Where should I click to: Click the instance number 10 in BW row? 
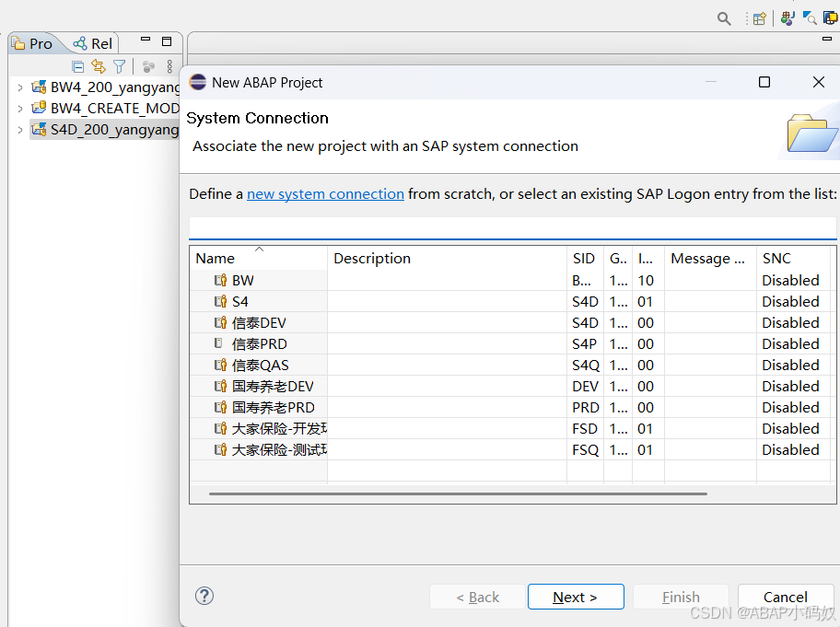pyautogui.click(x=646, y=280)
